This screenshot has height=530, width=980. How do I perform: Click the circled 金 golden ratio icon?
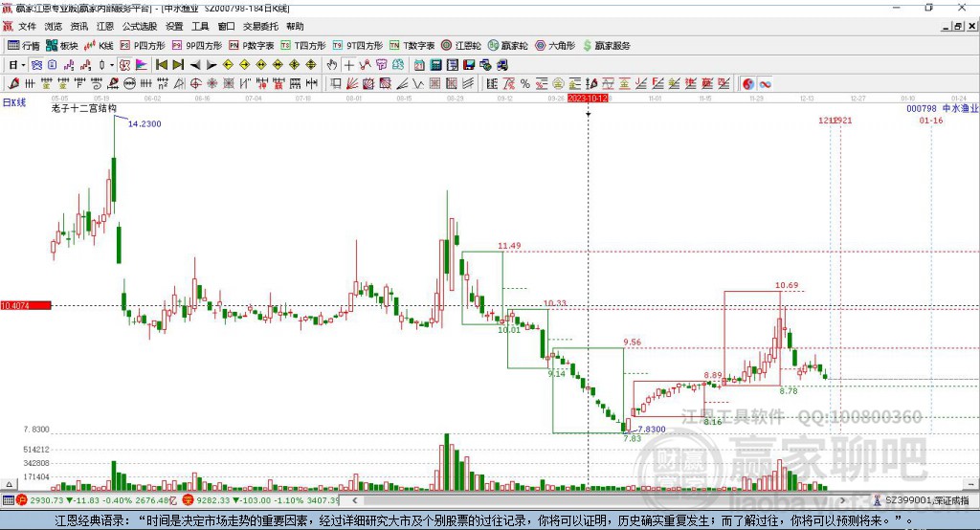pyautogui.click(x=558, y=83)
